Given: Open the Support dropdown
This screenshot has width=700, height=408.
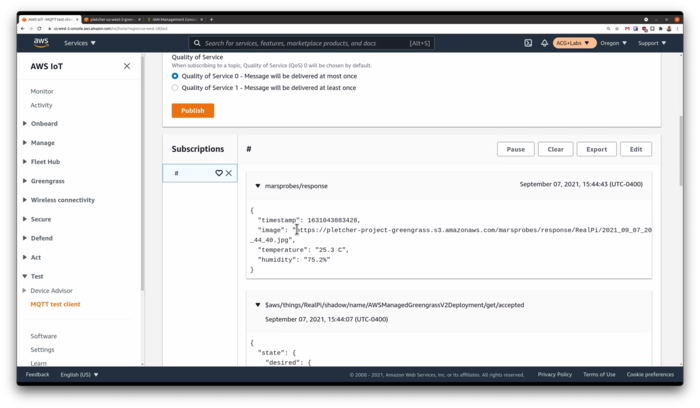Looking at the screenshot, I should (x=652, y=43).
